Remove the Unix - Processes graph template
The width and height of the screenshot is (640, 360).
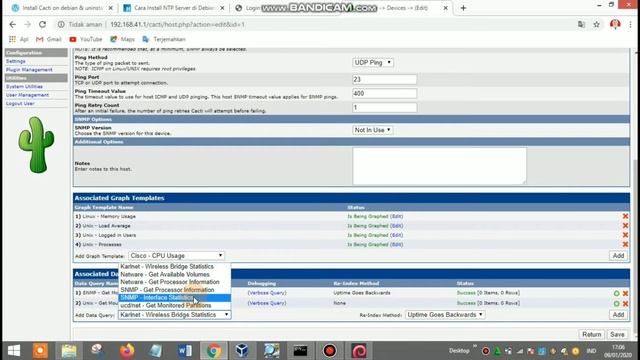pos(625,244)
